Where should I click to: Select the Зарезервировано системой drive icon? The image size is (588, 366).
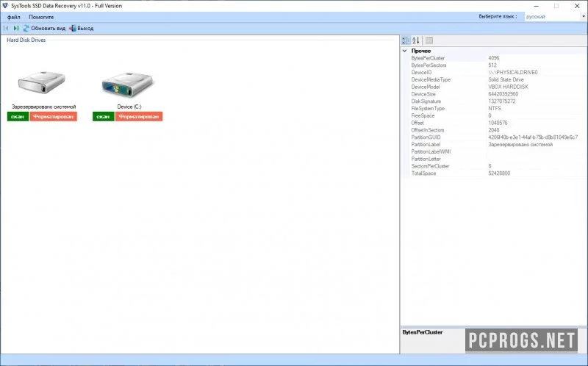tap(42, 82)
